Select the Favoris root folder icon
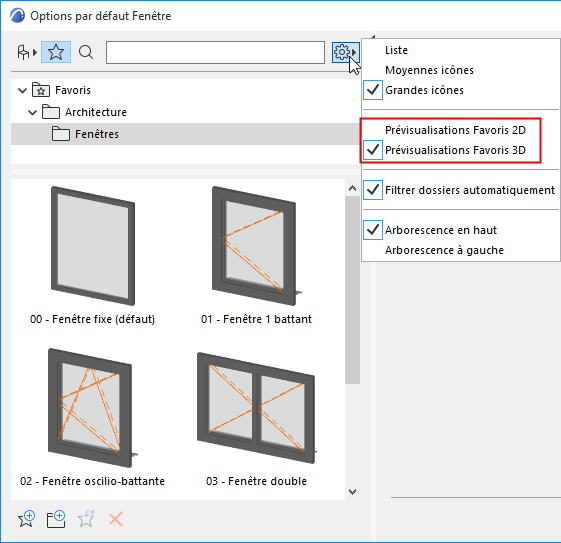This screenshot has height=543, width=561. 41,90
